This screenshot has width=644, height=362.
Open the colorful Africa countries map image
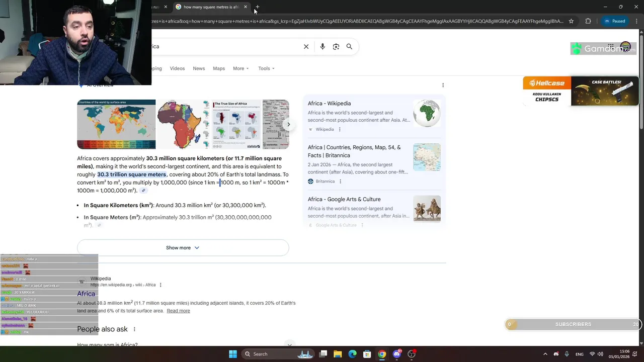point(183,124)
